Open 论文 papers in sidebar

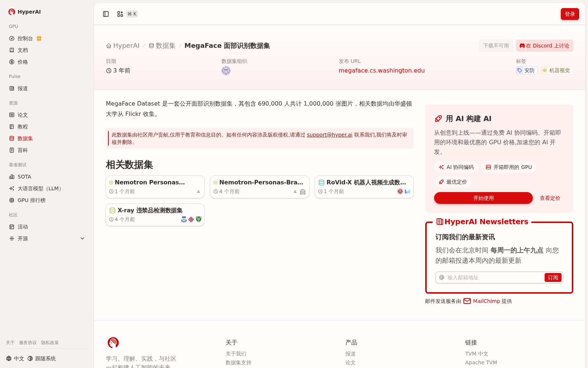(47, 115)
